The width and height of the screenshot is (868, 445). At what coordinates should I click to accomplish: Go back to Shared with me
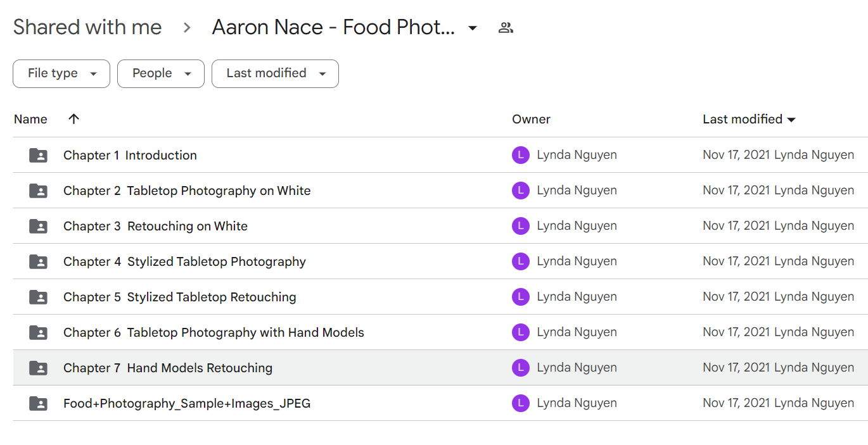(87, 27)
